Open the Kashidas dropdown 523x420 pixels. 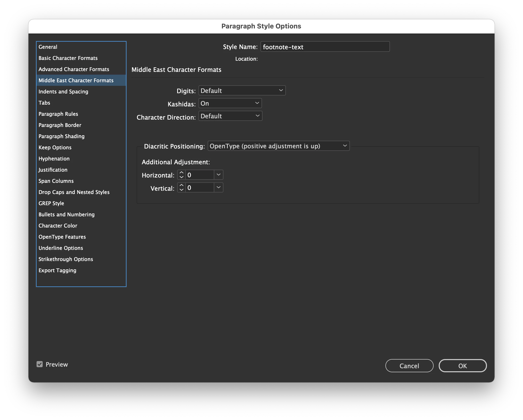click(230, 103)
